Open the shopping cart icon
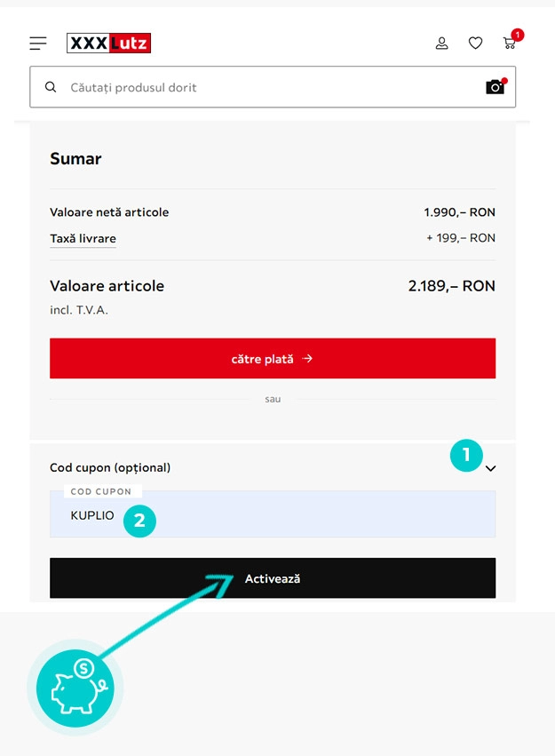Image resolution: width=555 pixels, height=756 pixels. (509, 44)
